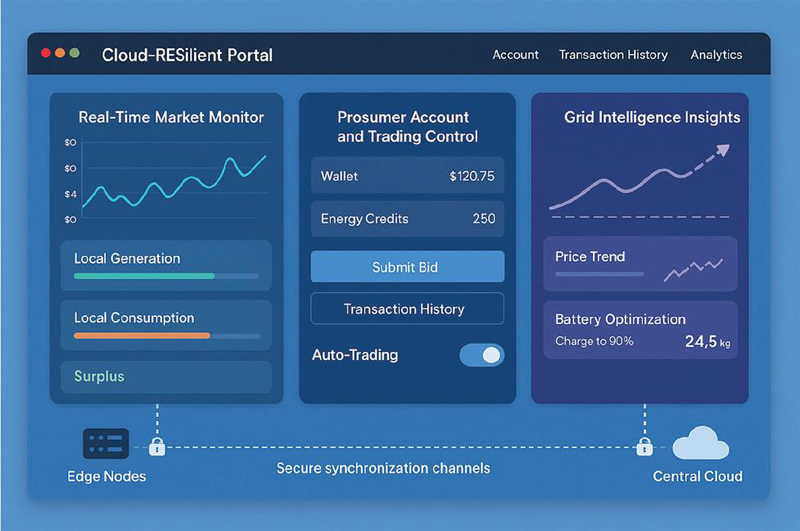Open Transaction History in top navigation
Screen dimensions: 800x531
[x=613, y=55]
